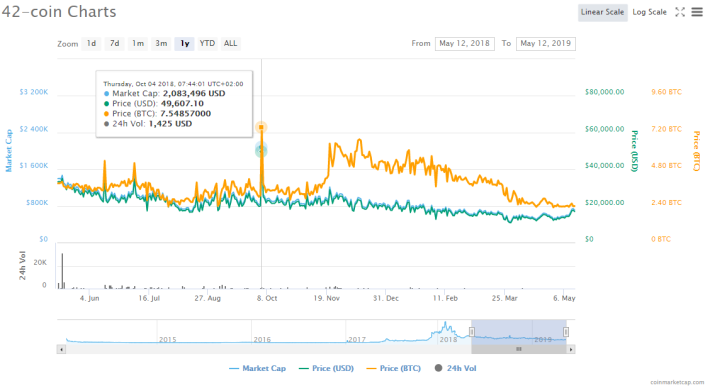Edit the To date field
This screenshot has width=710, height=388.
pos(546,43)
